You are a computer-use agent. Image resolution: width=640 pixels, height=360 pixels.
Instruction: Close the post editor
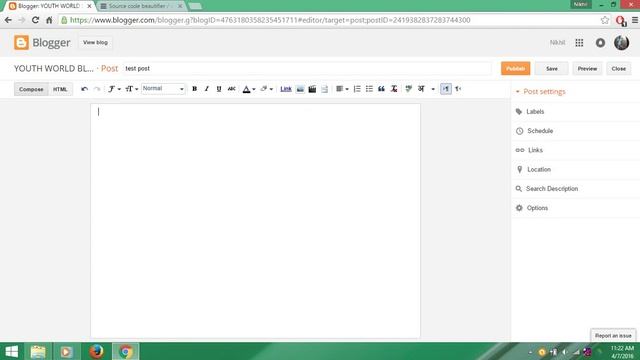pyautogui.click(x=618, y=69)
